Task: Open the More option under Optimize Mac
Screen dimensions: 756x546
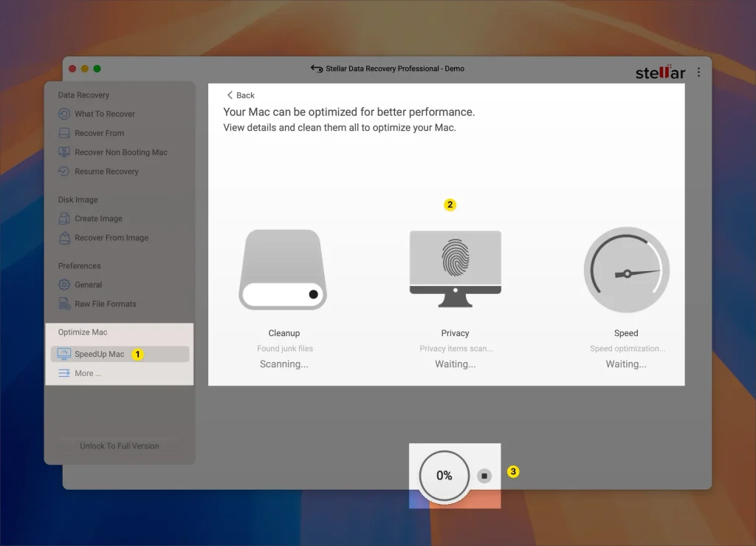Action: click(x=86, y=373)
